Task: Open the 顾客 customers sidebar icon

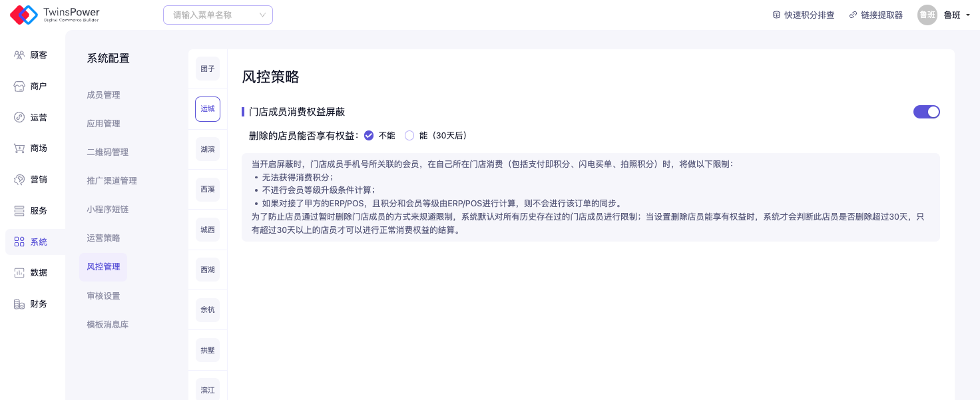Action: tap(19, 55)
